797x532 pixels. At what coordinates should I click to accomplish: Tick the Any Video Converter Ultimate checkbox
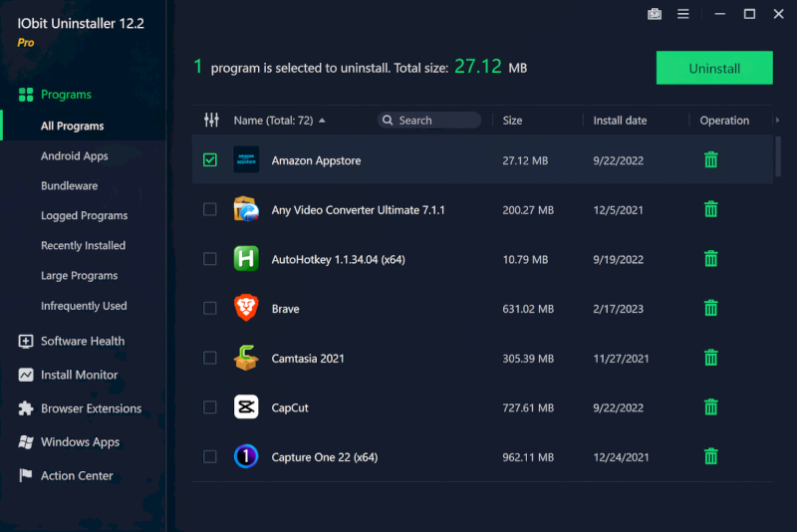[210, 209]
